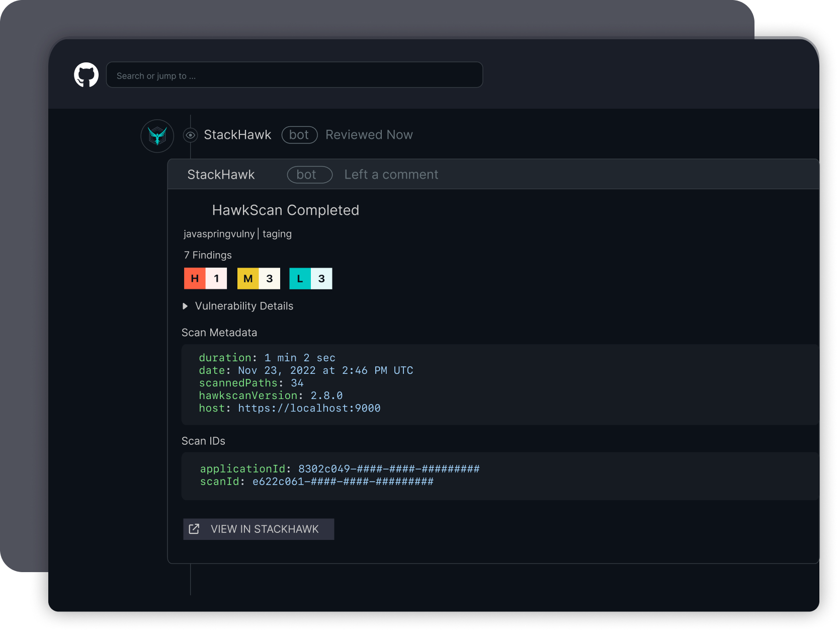
Task: Open StackHawk name beside Reviewed Now
Action: pos(237,135)
